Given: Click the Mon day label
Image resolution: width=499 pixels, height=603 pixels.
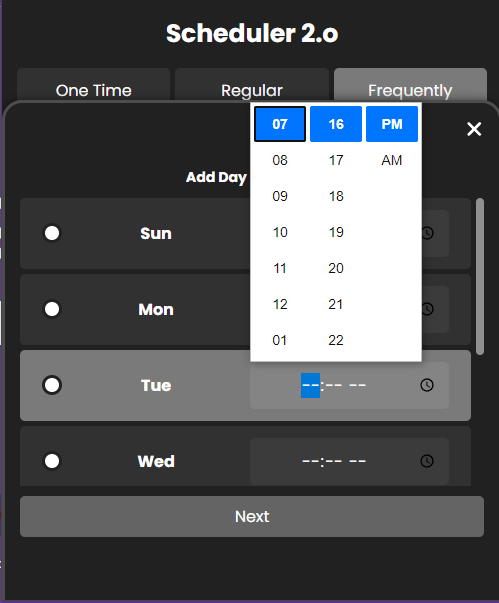Looking at the screenshot, I should [x=156, y=309].
